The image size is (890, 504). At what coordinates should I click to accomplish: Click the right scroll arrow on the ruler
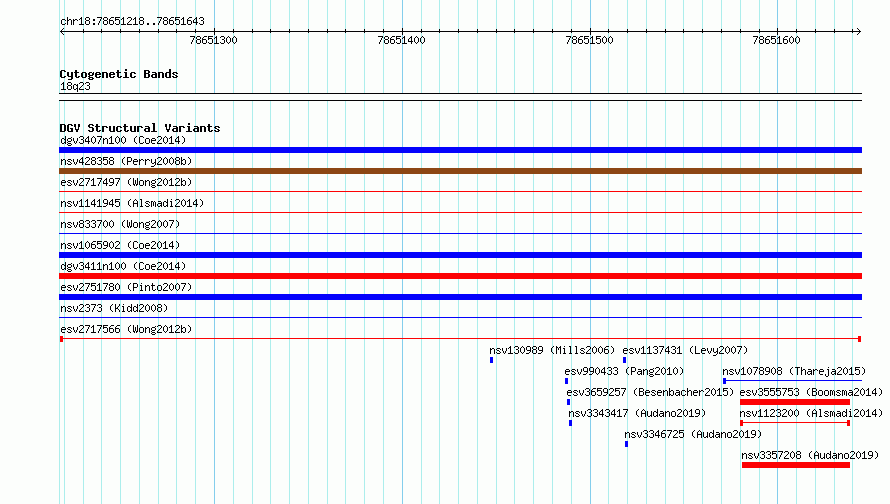tap(858, 32)
